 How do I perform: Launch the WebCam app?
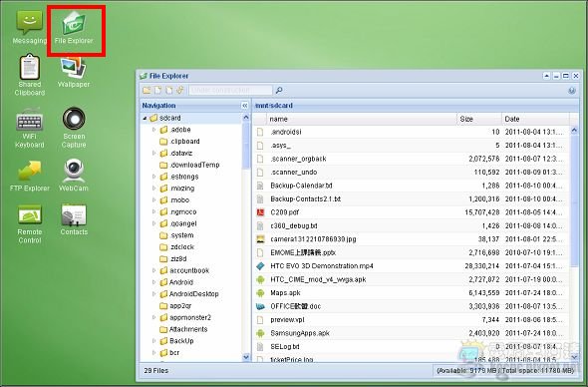tap(74, 175)
